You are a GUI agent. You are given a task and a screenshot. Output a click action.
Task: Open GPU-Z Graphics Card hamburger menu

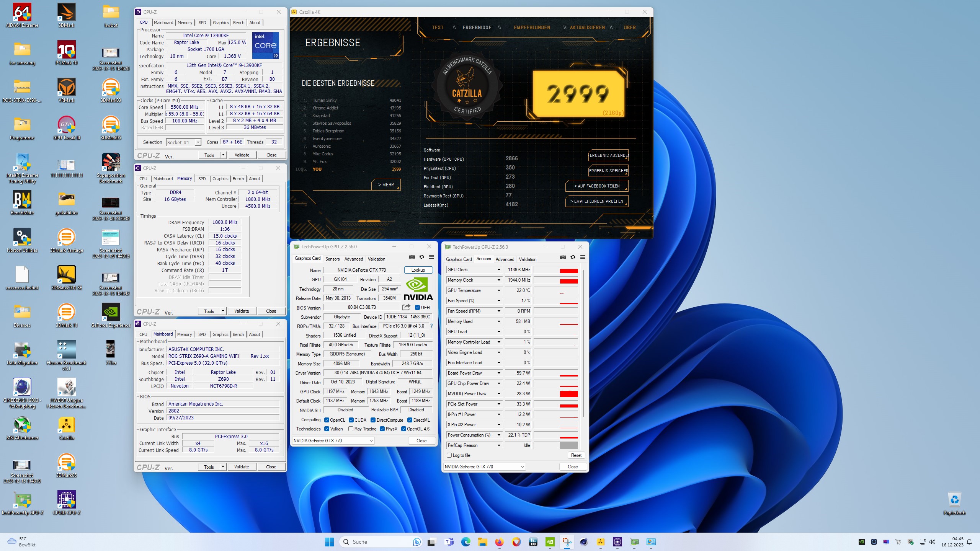[431, 257]
